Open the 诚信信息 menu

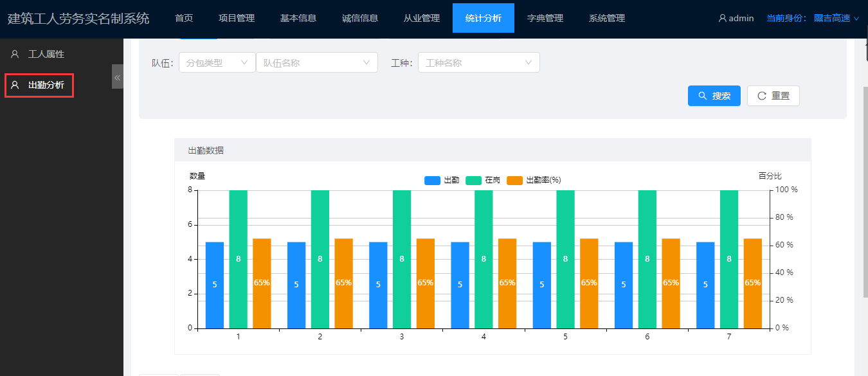360,19
